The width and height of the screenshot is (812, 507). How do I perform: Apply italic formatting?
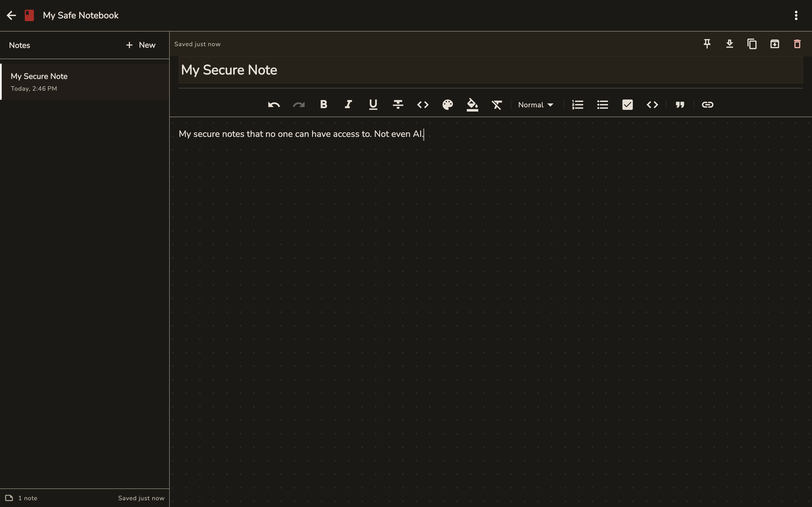pyautogui.click(x=348, y=104)
